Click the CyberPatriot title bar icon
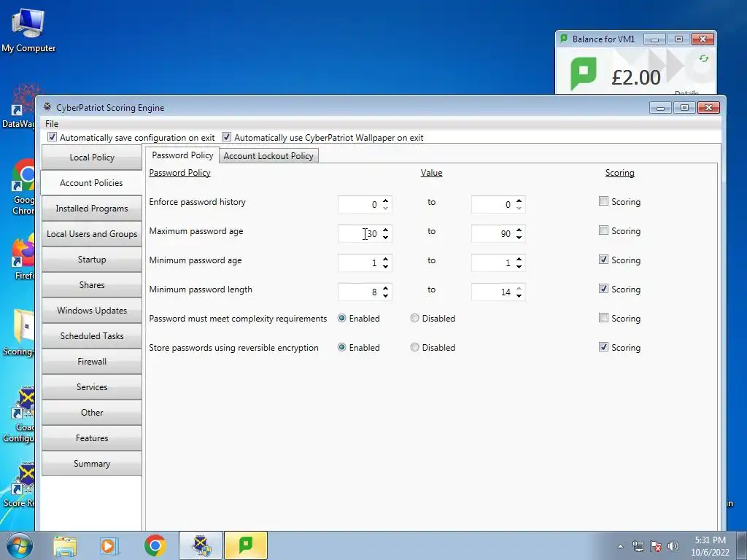Screen dimensions: 747x560 pos(47,106)
